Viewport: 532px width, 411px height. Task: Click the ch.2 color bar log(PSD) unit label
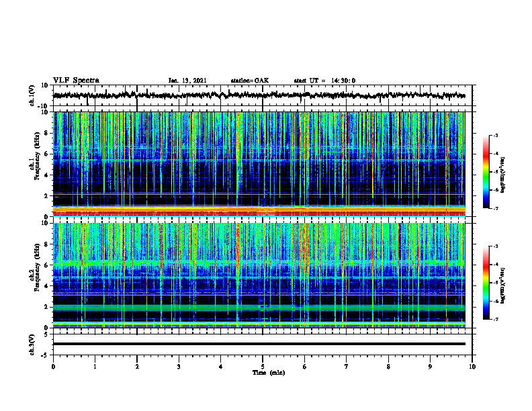coord(503,285)
